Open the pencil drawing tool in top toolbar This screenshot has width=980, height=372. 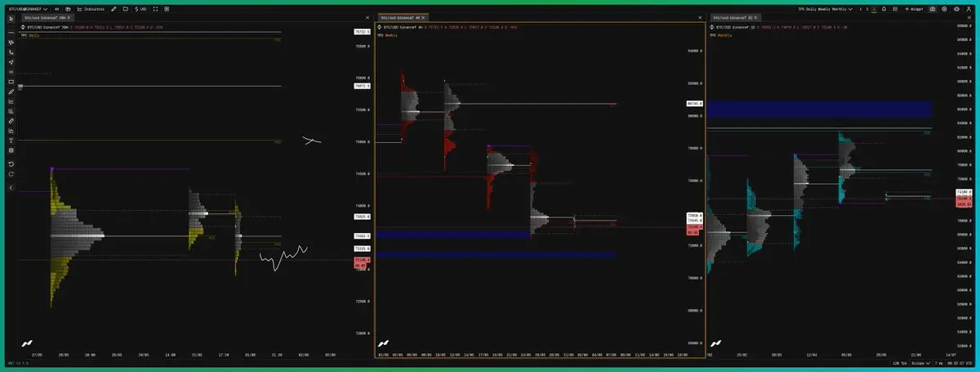pyautogui.click(x=114, y=9)
